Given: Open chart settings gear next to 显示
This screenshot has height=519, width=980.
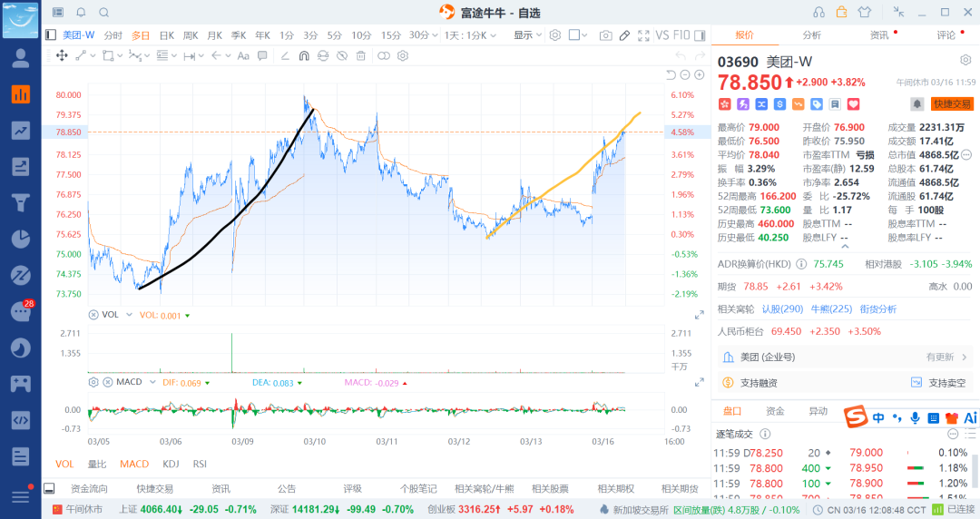Looking at the screenshot, I should (x=555, y=35).
